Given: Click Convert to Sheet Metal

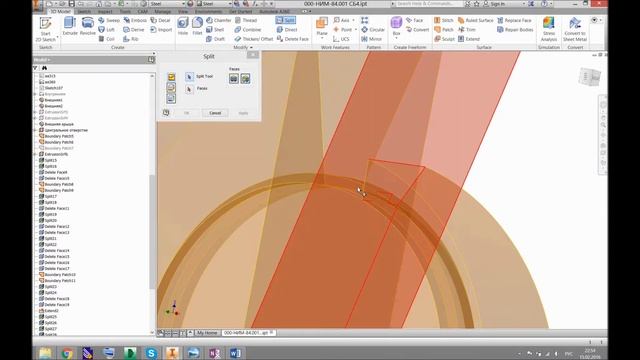Looking at the screenshot, I should (x=575, y=29).
